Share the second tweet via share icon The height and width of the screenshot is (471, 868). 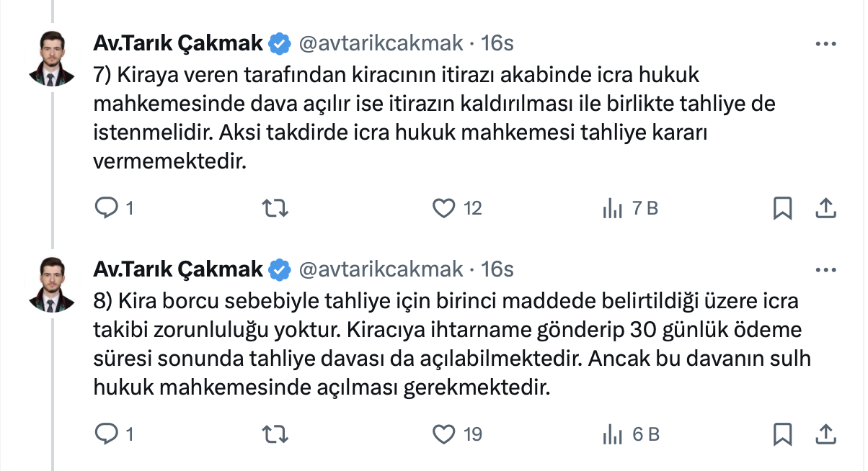coord(825,434)
